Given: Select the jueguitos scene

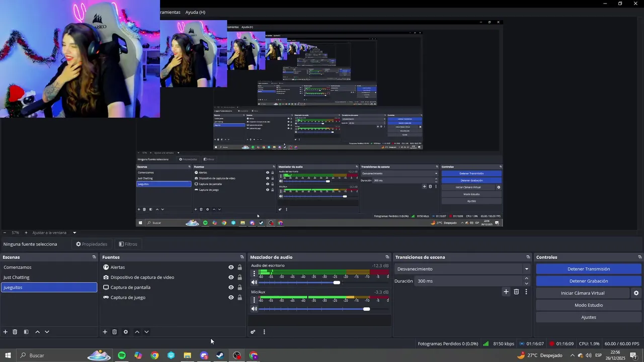Looking at the screenshot, I should pos(49,288).
